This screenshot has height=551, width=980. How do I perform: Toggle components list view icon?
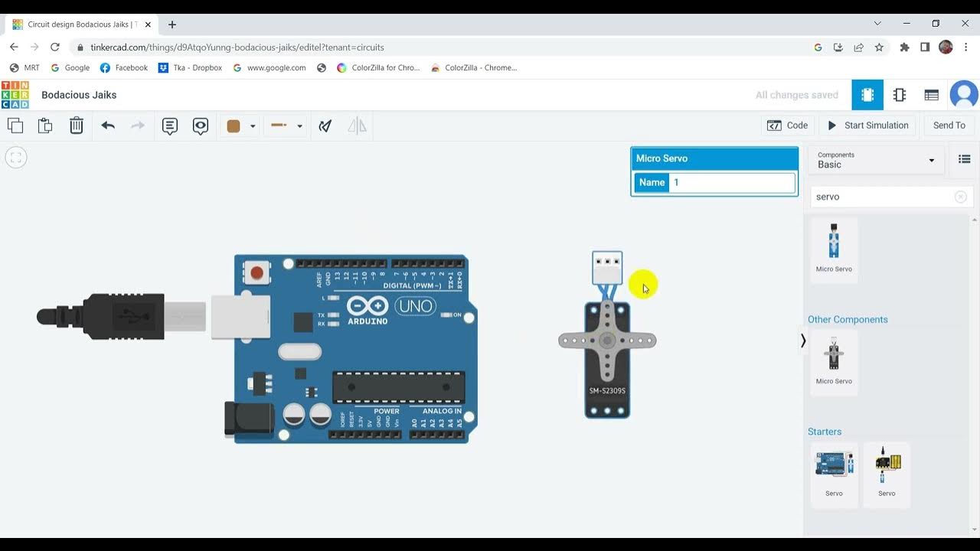(x=965, y=159)
